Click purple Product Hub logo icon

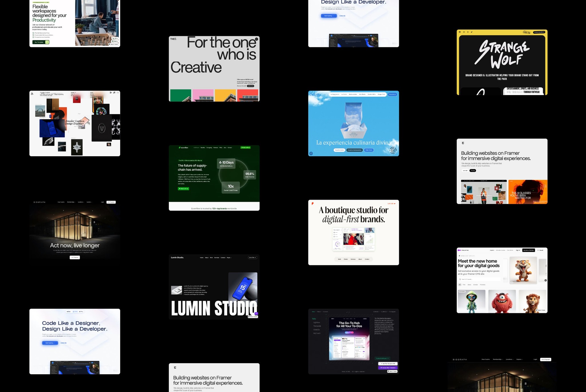tap(459, 250)
